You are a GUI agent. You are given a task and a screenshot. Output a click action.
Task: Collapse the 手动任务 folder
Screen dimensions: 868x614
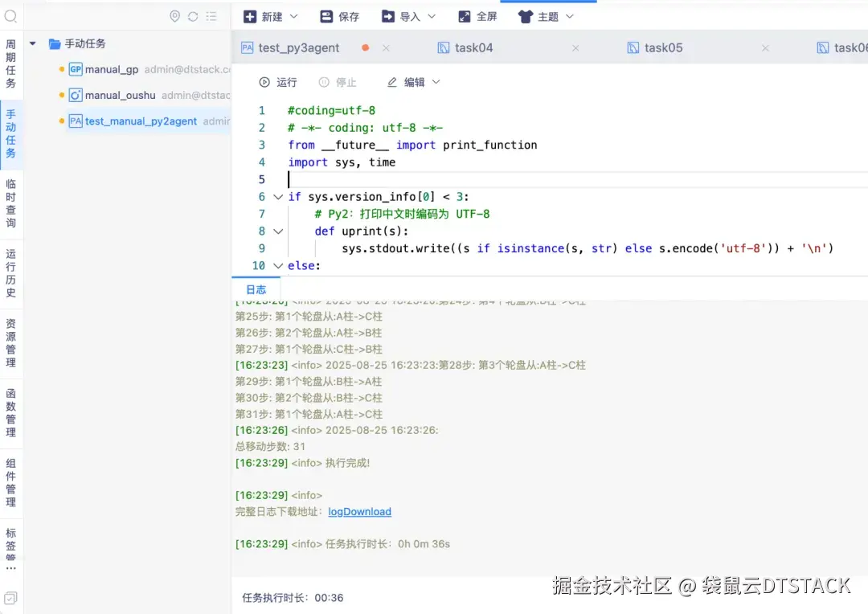coord(31,43)
